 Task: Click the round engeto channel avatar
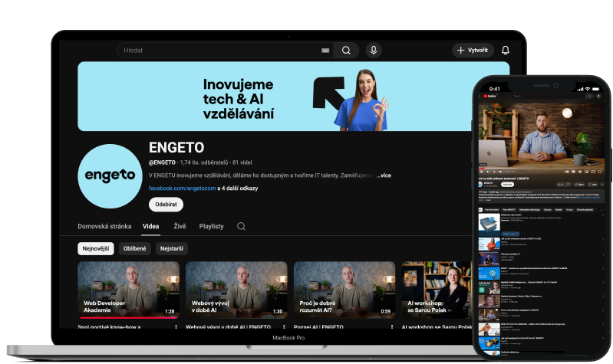click(x=110, y=176)
